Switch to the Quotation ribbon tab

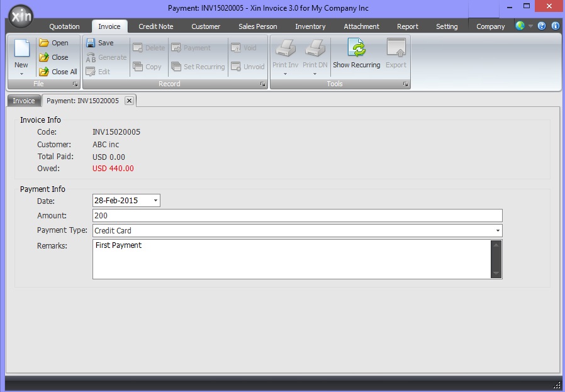(65, 26)
